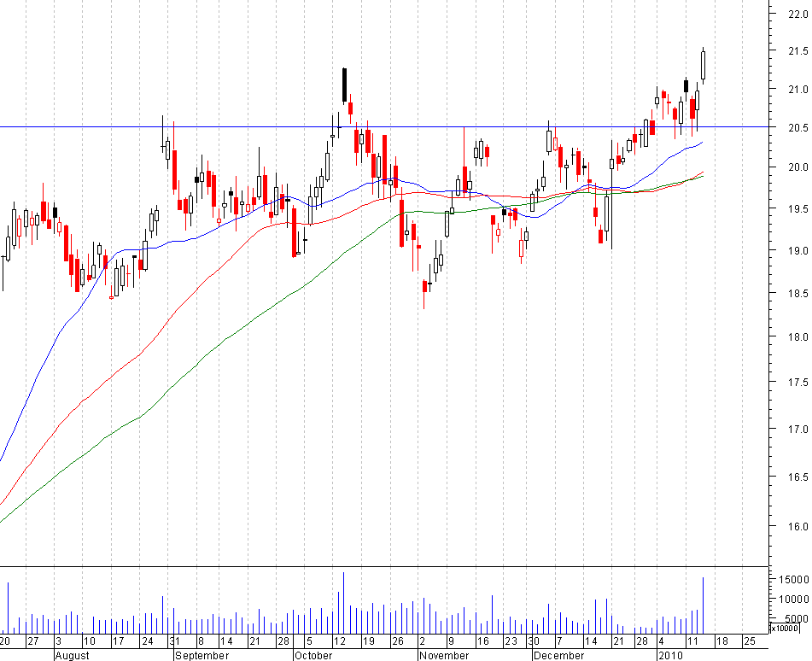Screen dimensions: 812x661
Task: Click the 22.0 price axis label
Action: [x=798, y=15]
